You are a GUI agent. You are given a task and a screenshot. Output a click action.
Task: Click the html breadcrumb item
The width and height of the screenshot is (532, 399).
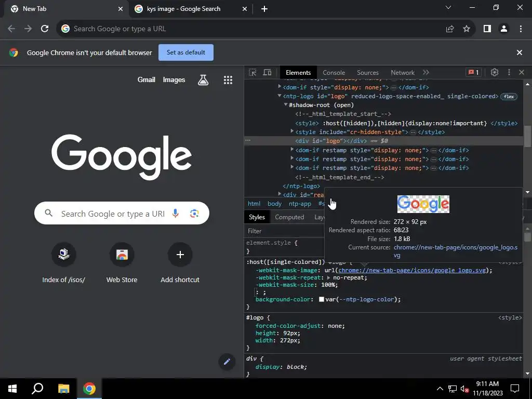254,204
